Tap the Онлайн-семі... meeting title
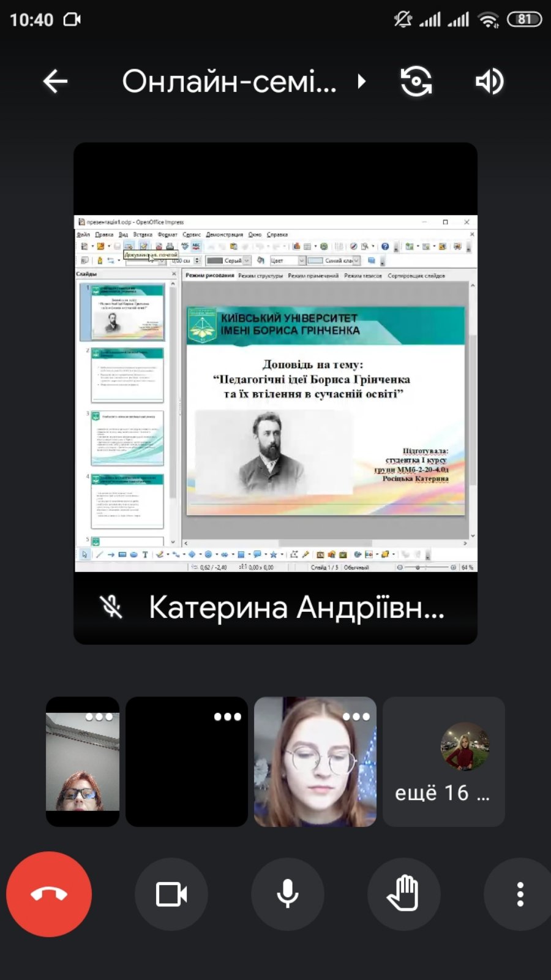551x980 pixels. (x=229, y=81)
